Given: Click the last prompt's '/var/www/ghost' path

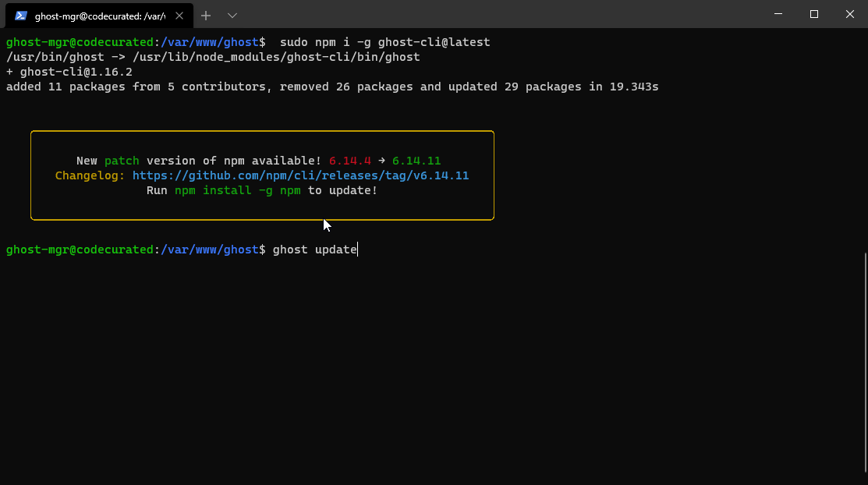Looking at the screenshot, I should pyautogui.click(x=210, y=250).
